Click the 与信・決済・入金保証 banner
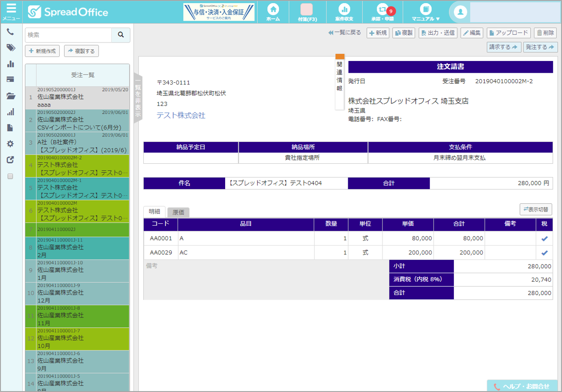The image size is (562, 392). [x=219, y=12]
